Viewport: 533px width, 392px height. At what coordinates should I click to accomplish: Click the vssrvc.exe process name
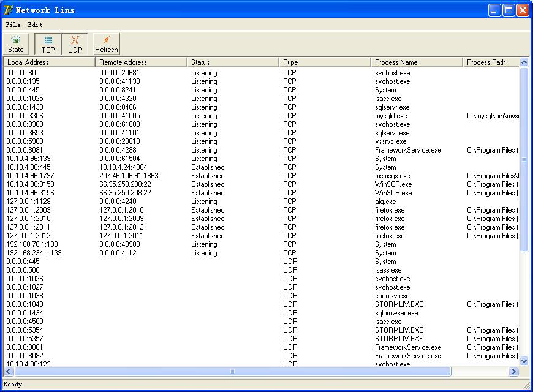click(391, 141)
